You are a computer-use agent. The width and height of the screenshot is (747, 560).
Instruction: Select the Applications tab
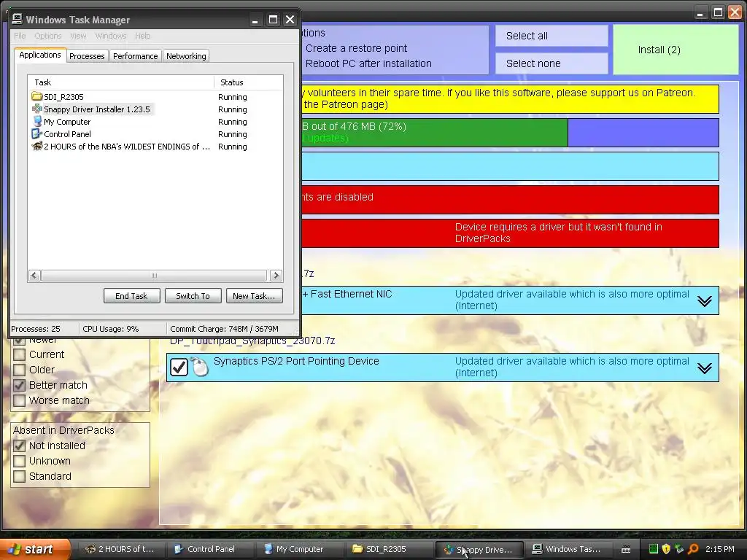coord(40,55)
